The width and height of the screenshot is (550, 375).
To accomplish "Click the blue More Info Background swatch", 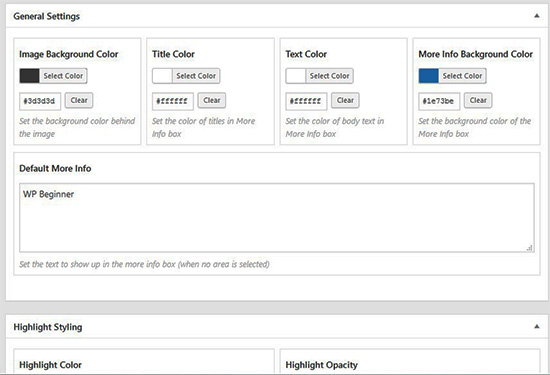I will pos(428,76).
